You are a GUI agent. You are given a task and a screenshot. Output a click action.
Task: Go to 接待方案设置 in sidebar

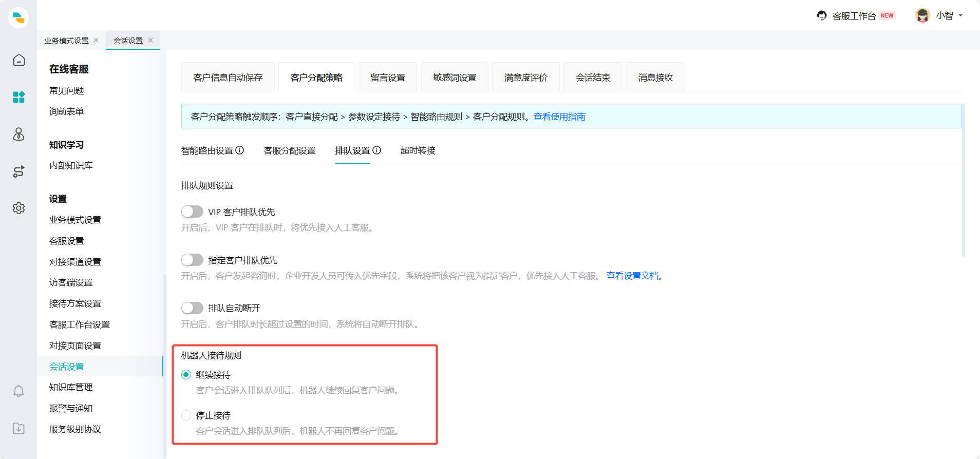pos(75,303)
